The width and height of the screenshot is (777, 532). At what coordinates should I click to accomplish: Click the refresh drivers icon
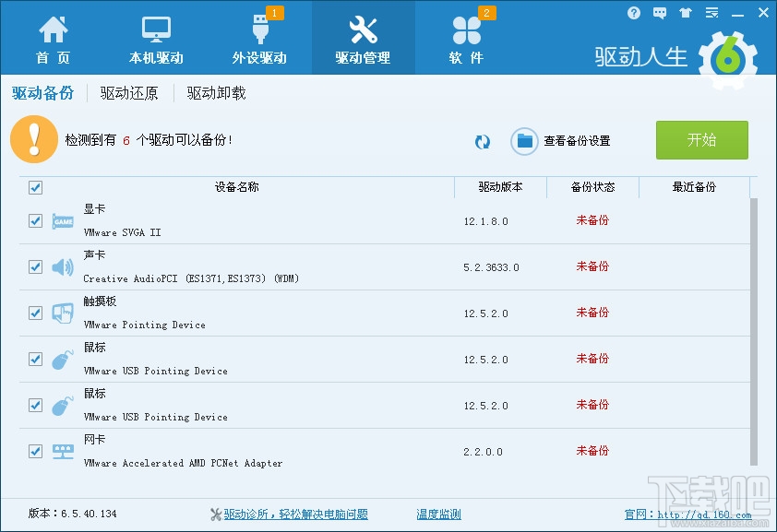[482, 142]
